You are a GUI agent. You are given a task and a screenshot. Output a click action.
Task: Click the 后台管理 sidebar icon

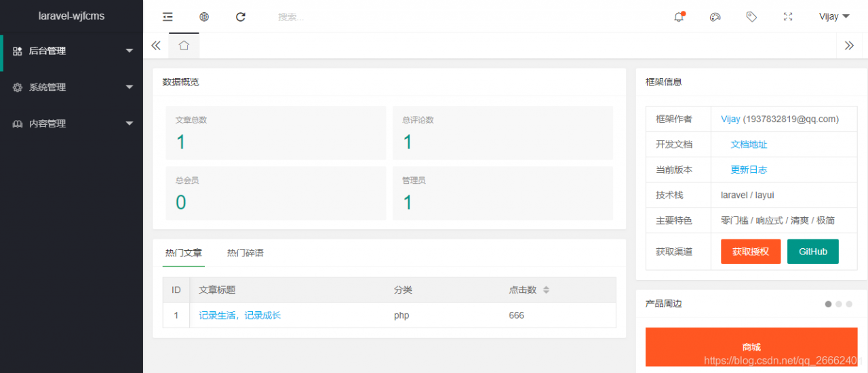click(x=18, y=51)
